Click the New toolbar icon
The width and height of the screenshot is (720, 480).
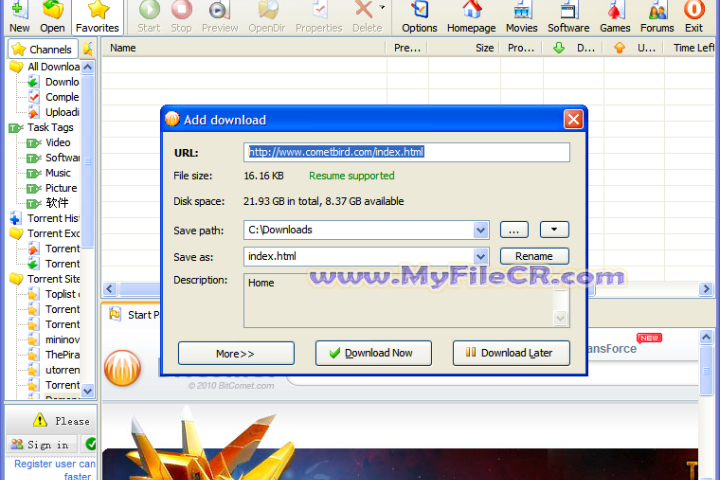pos(19,17)
